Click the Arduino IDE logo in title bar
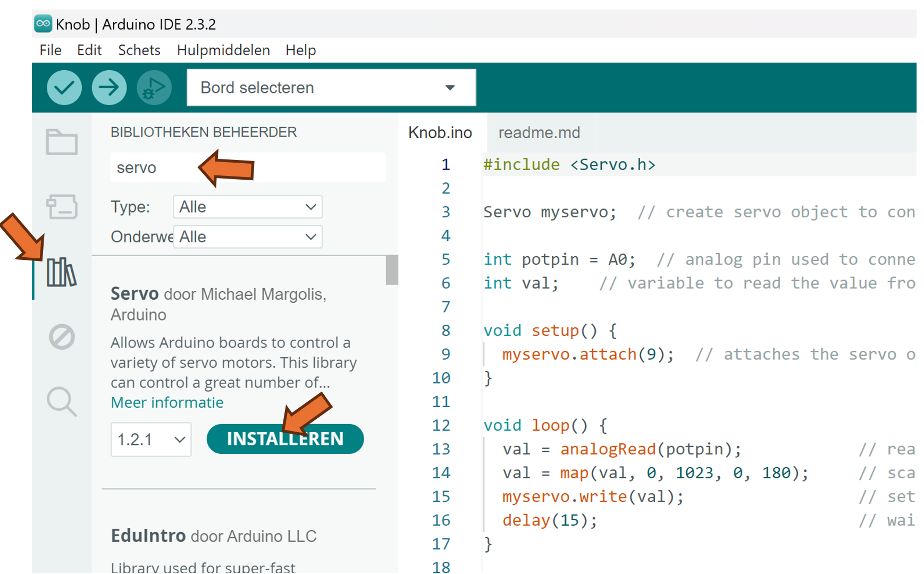This screenshot has width=924, height=574. [x=43, y=24]
